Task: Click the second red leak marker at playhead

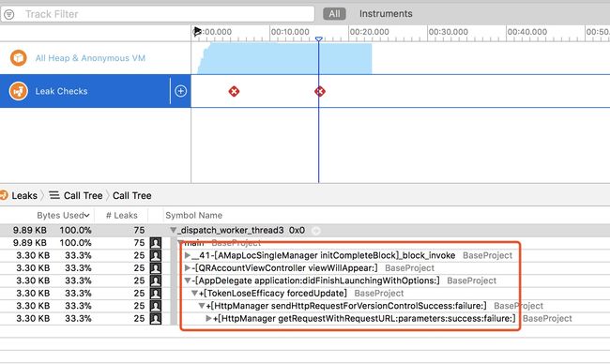Action: [320, 91]
